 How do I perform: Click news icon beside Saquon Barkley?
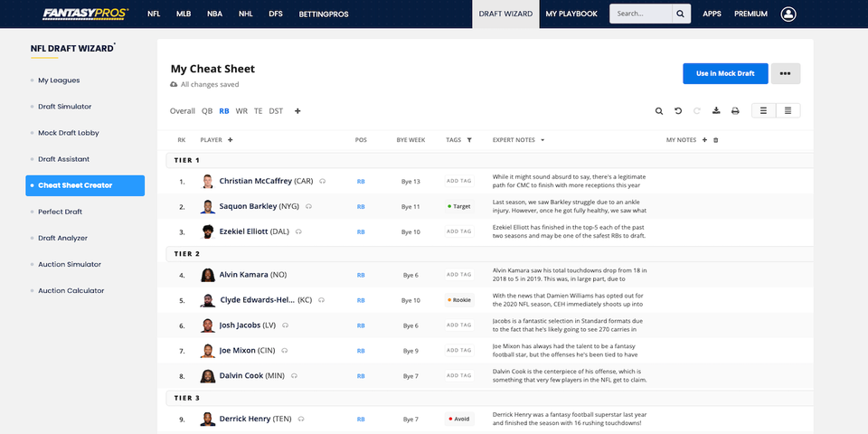click(x=308, y=206)
